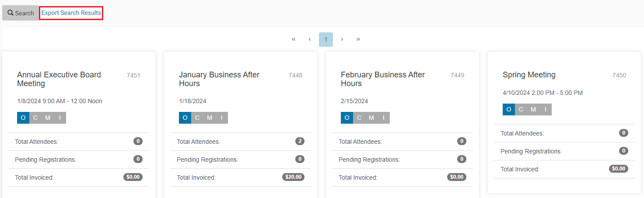Toggle C status on January Business After Hours

[x=197, y=118]
